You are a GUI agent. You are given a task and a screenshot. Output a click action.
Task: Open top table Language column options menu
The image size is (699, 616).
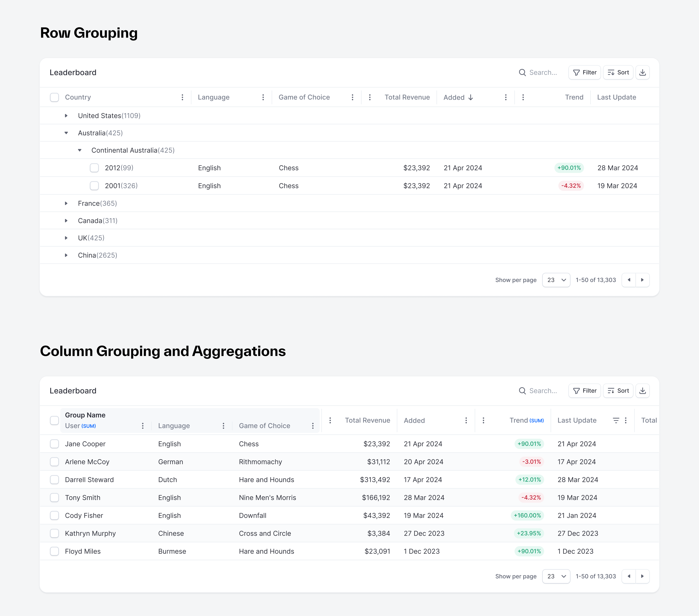(x=263, y=97)
